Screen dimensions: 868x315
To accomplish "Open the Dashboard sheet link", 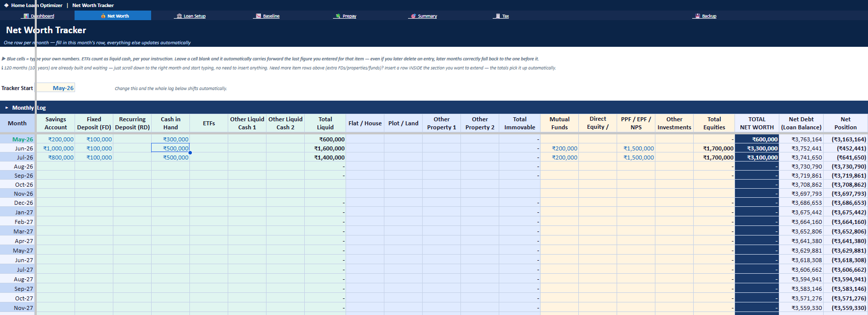I will tap(39, 16).
